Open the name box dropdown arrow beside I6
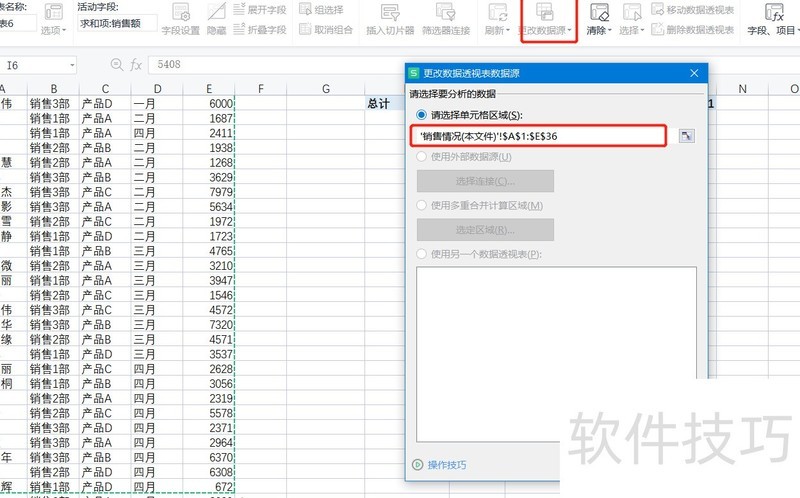 pyautogui.click(x=72, y=65)
